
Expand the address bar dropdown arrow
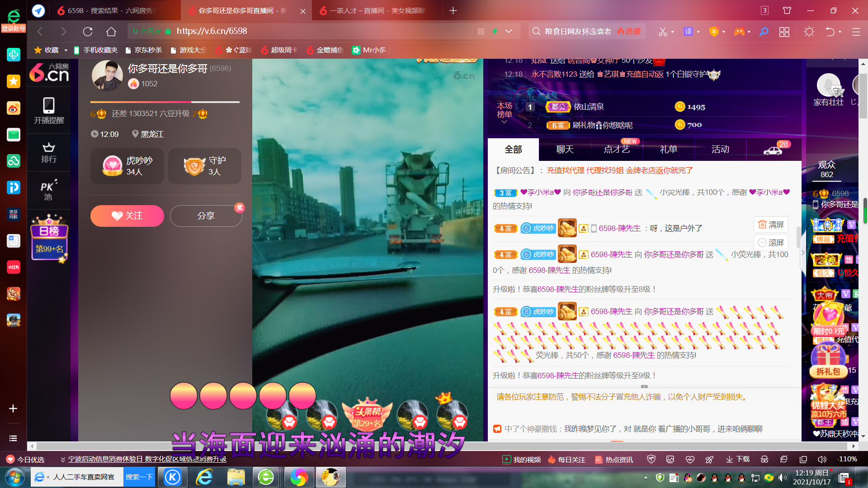pos(509,31)
